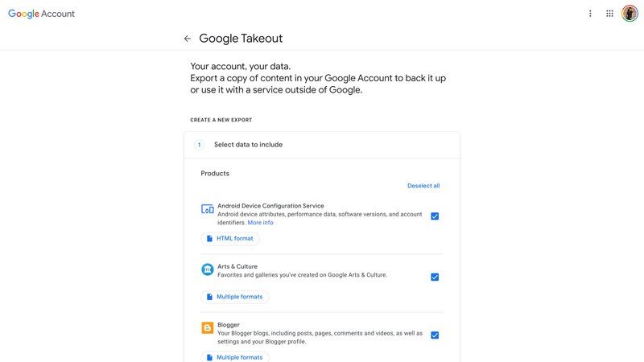644x362 pixels.
Task: Open the three-dot more options menu
Action: pos(590,14)
